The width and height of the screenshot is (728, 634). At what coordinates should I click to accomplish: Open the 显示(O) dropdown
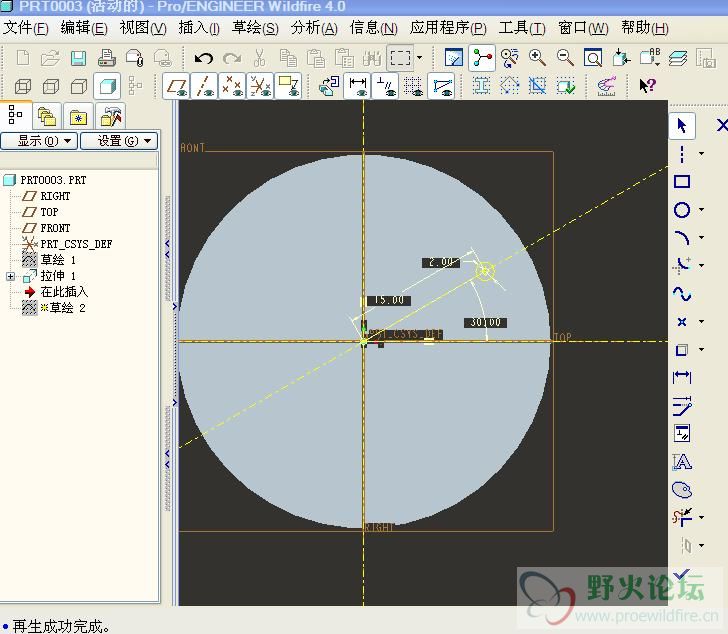(39, 141)
